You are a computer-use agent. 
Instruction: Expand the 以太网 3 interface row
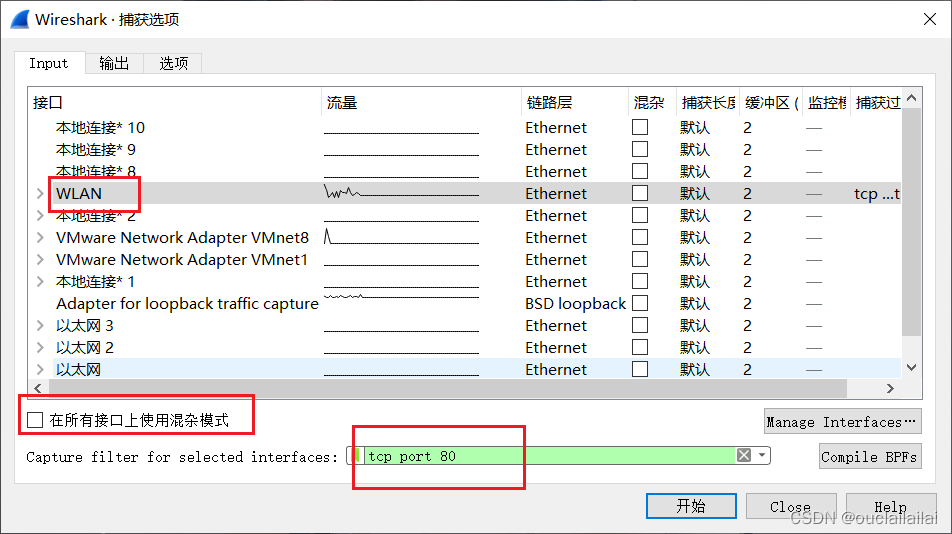pos(40,326)
